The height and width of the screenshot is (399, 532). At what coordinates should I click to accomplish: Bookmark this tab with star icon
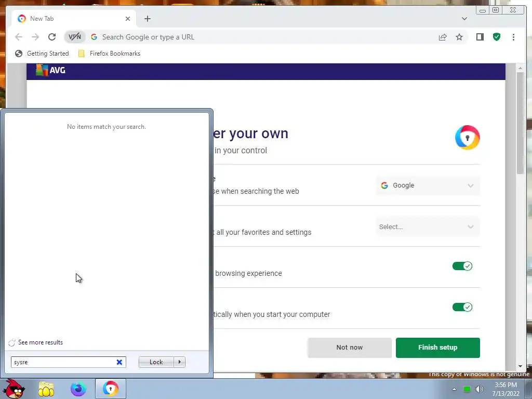(x=459, y=37)
